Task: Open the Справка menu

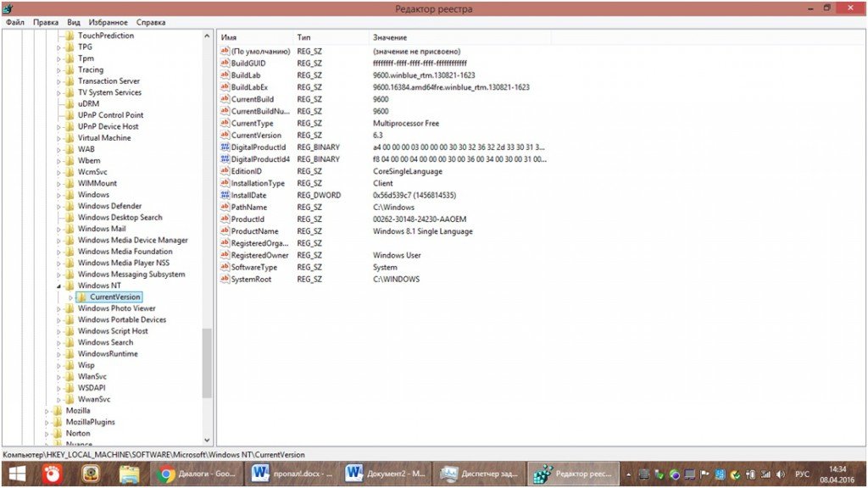Action: (x=151, y=22)
